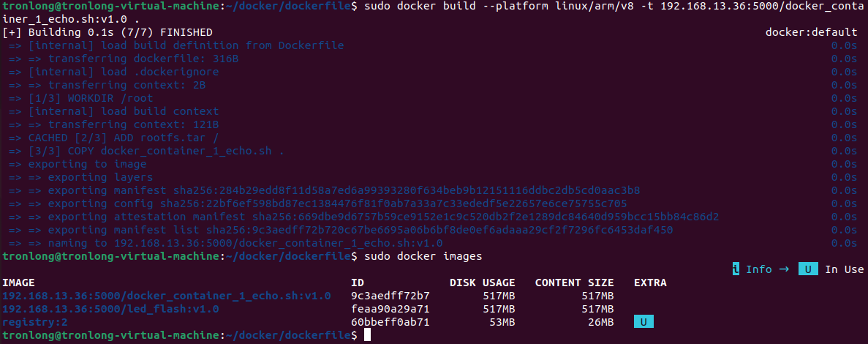Viewport: 868px width, 344px height.
Task: Click the CONTENT SIZE column header
Action: [575, 283]
